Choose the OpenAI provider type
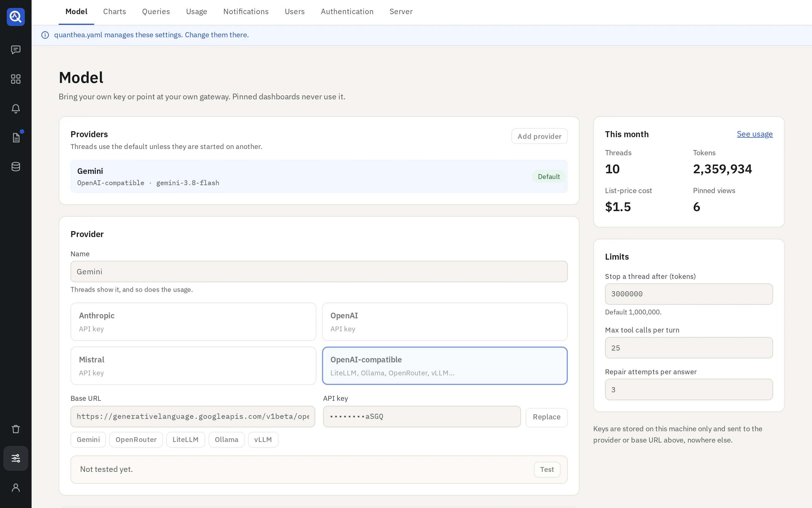 click(445, 322)
